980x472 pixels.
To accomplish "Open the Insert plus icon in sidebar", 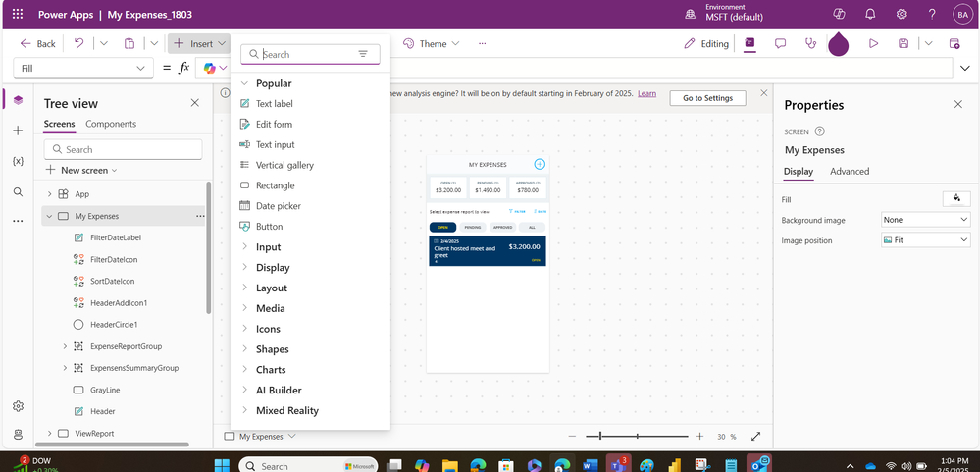I will 18,131.
